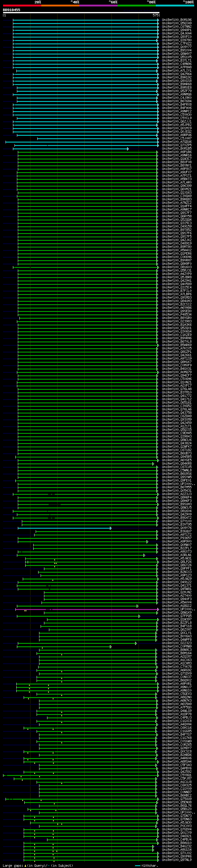Click arrowhead of the UniRef100_A3RLN1 bar
The height and width of the screenshot is (868, 197).
pyautogui.click(x=144, y=555)
